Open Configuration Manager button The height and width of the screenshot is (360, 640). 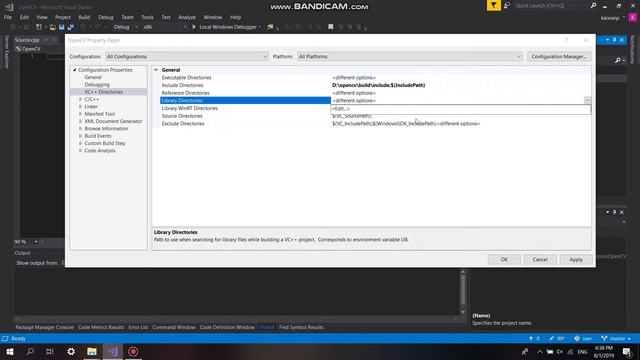(559, 56)
